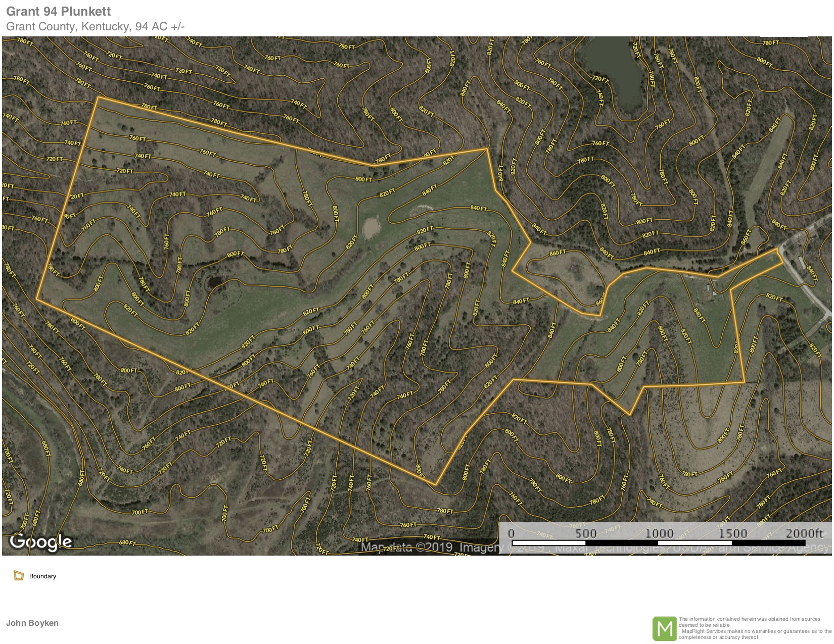Click the 2000ft label on scale bar
This screenshot has width=834, height=644.
pos(804,533)
